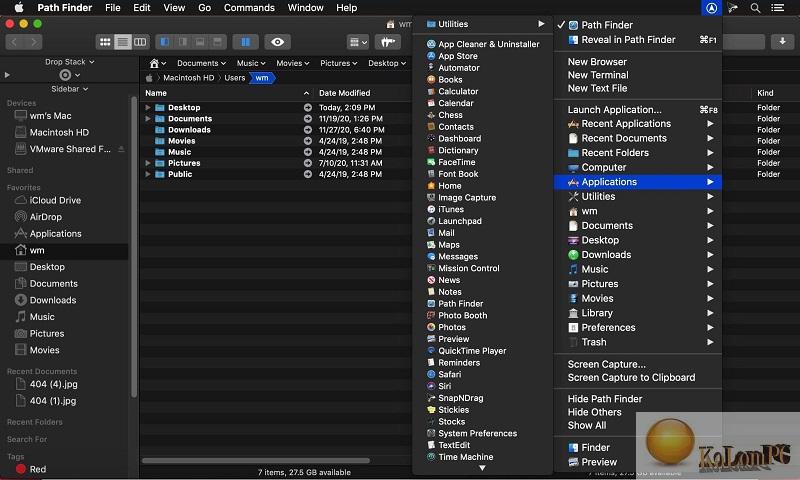Open Notification Center list icon
This screenshot has width=800, height=480.
(778, 8)
